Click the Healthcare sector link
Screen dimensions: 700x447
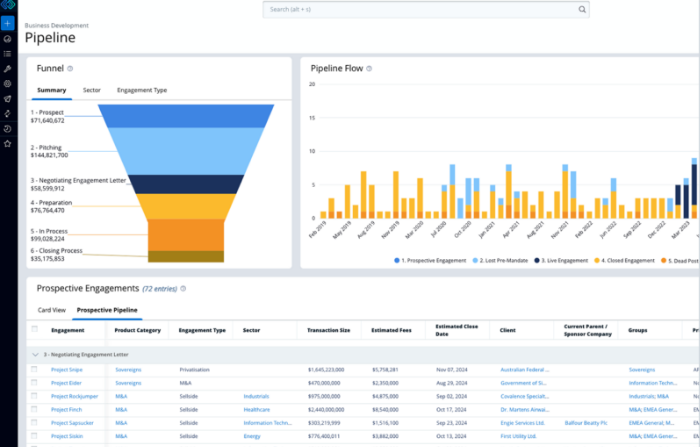point(256,409)
